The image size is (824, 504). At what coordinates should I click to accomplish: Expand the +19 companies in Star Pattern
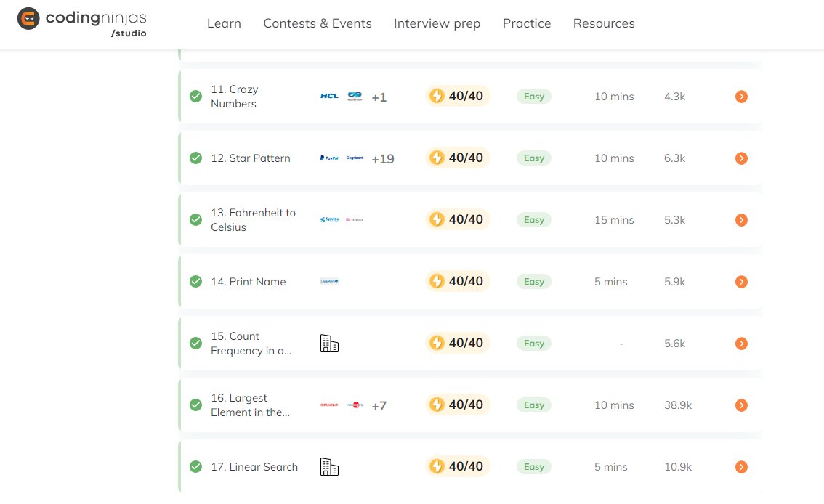point(382,159)
